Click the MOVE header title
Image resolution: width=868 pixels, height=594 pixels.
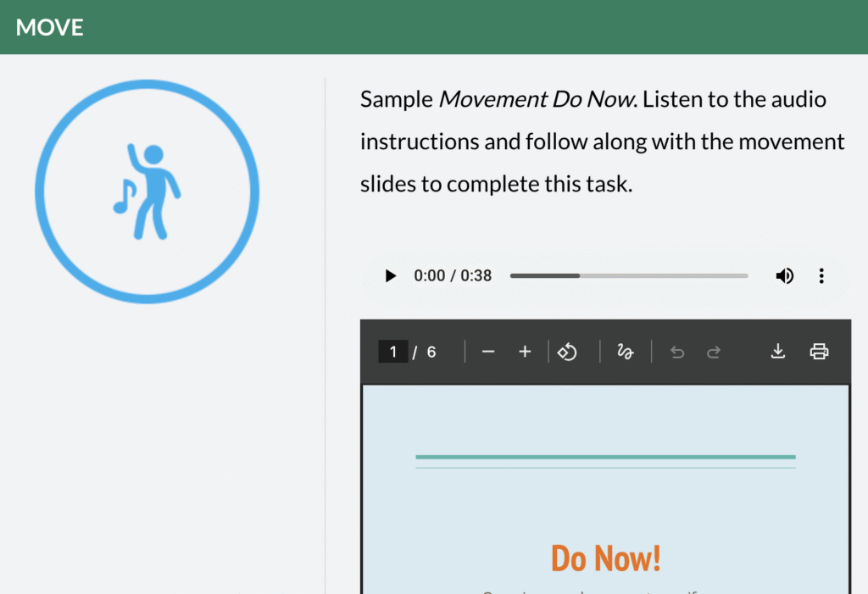click(x=50, y=27)
